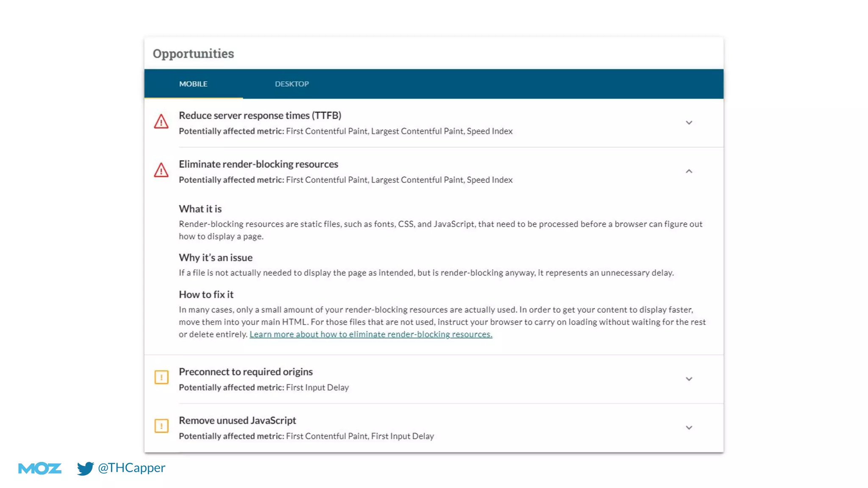
Task: Click Reduce server response times (TTFB) title
Action: (x=260, y=115)
